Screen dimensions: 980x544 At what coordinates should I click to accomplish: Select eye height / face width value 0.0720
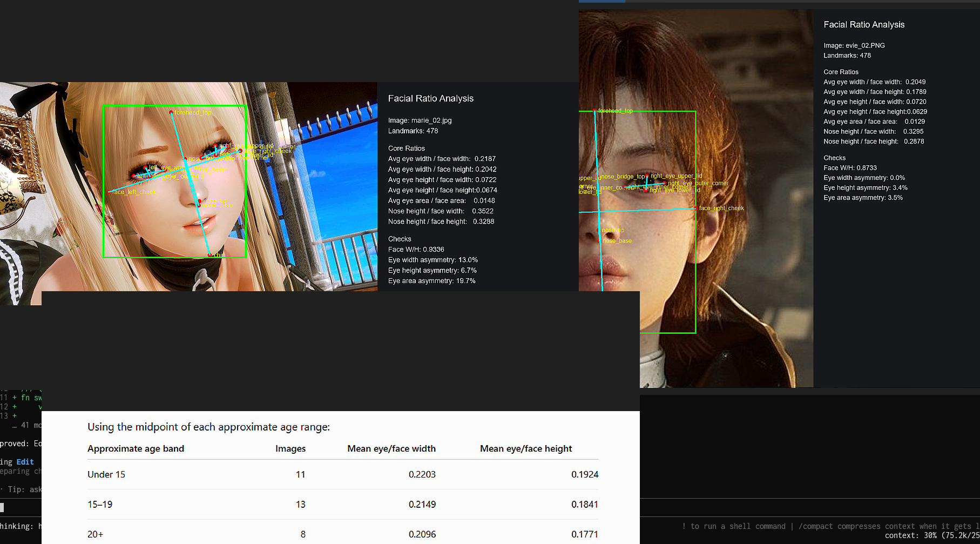[916, 102]
